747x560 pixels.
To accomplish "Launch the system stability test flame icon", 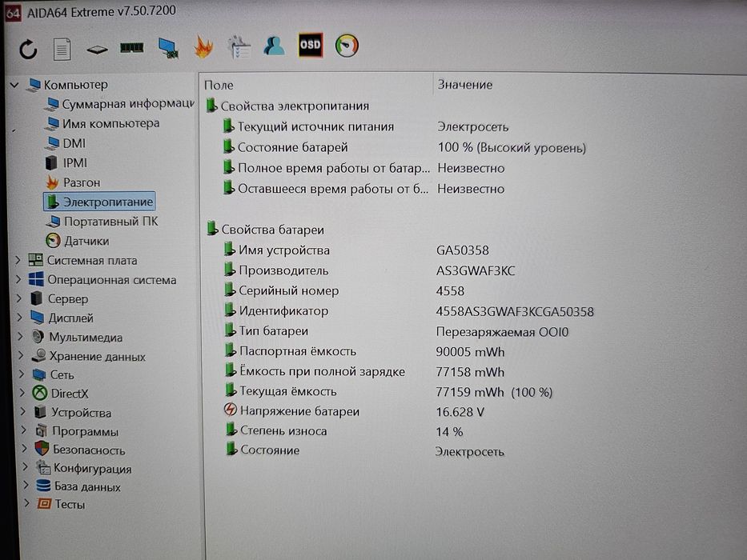I will click(x=203, y=47).
